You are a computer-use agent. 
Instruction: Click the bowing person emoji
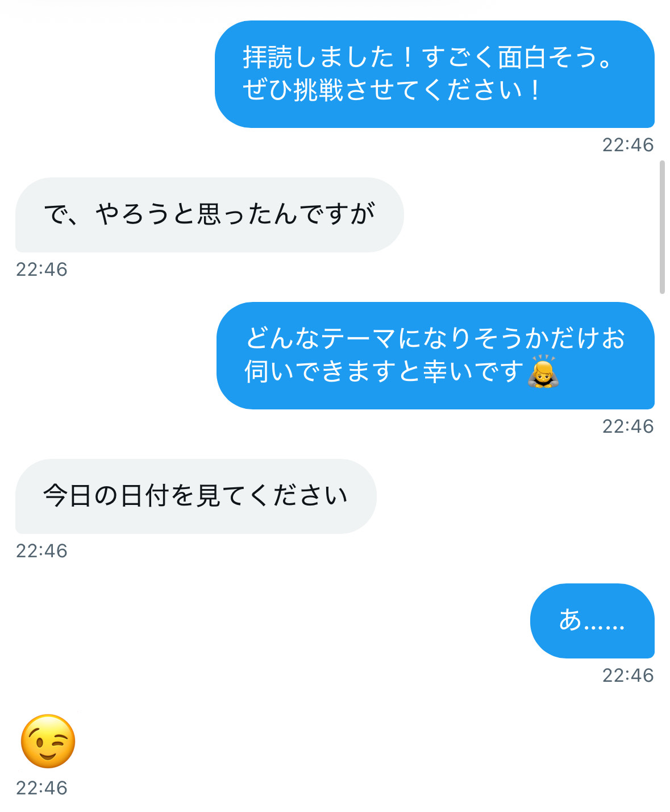point(543,372)
